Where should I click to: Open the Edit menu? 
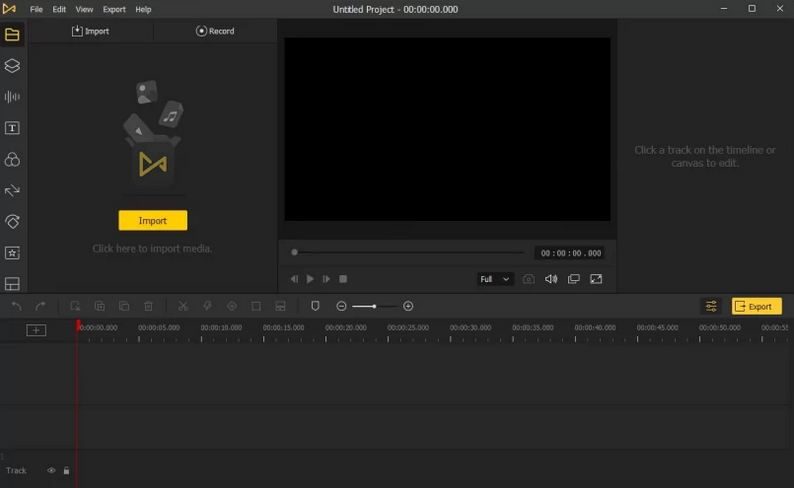59,9
